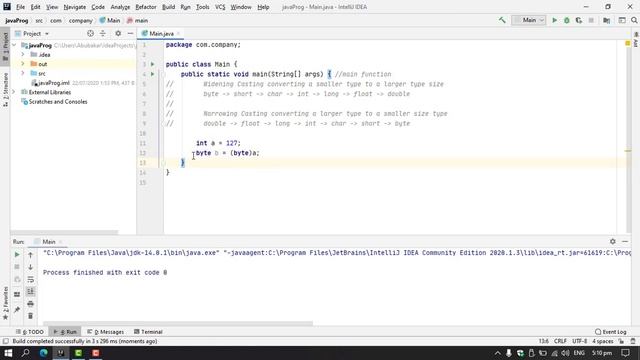The image size is (640, 360).
Task: Run with coverage icon in toolbar
Action: 579,20
